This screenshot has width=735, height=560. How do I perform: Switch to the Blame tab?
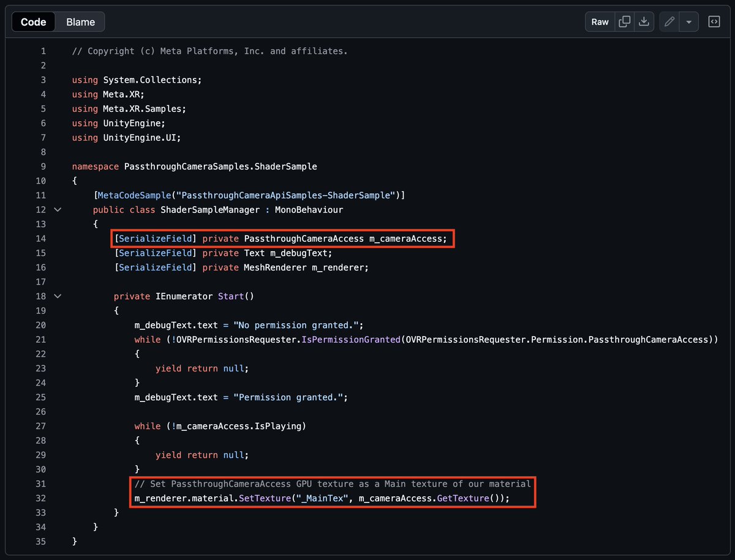(80, 21)
